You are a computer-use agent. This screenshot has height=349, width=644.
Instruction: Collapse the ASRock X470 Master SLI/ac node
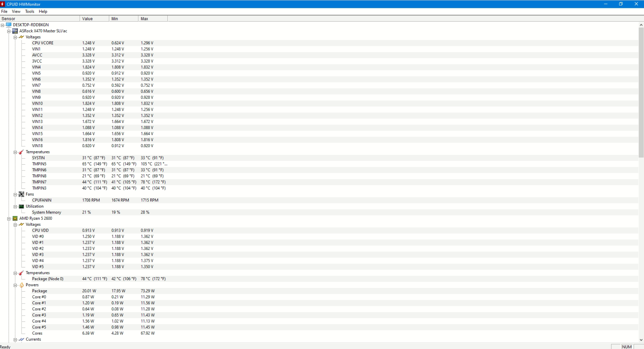point(9,31)
